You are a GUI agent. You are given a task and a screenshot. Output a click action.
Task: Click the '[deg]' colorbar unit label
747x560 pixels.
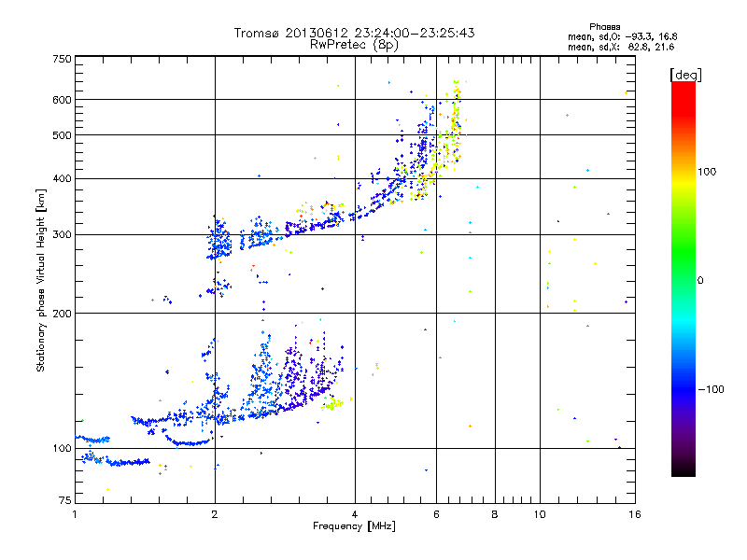click(685, 75)
